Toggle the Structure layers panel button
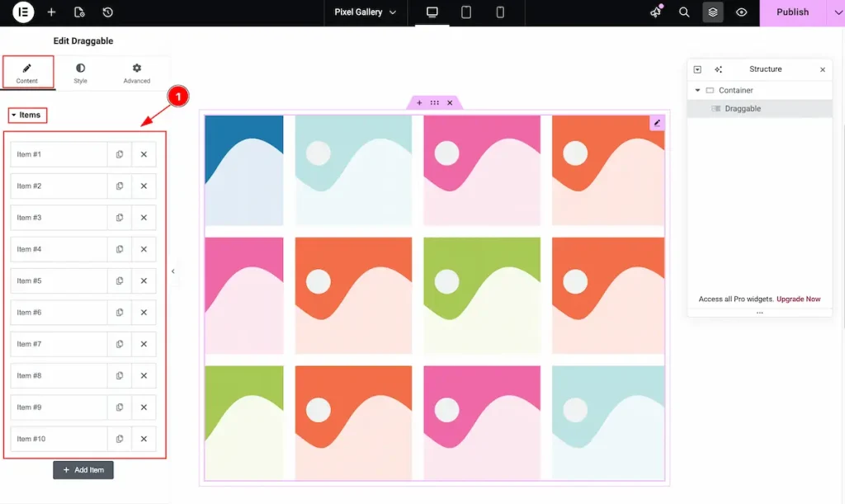The width and height of the screenshot is (845, 504). click(x=713, y=12)
